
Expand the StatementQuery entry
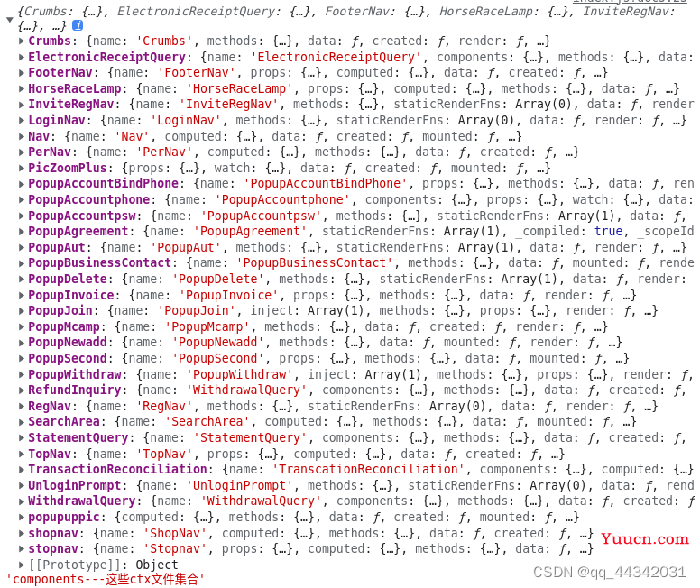(x=22, y=438)
